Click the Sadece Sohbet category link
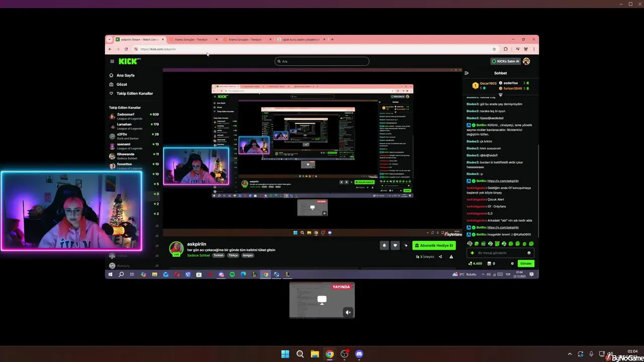644x362 pixels. point(198,255)
